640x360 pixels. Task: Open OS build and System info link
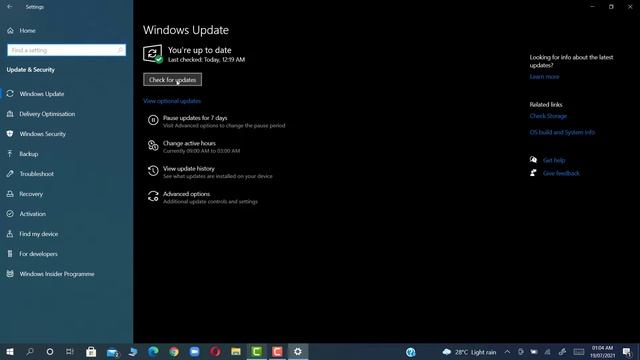[x=562, y=132]
